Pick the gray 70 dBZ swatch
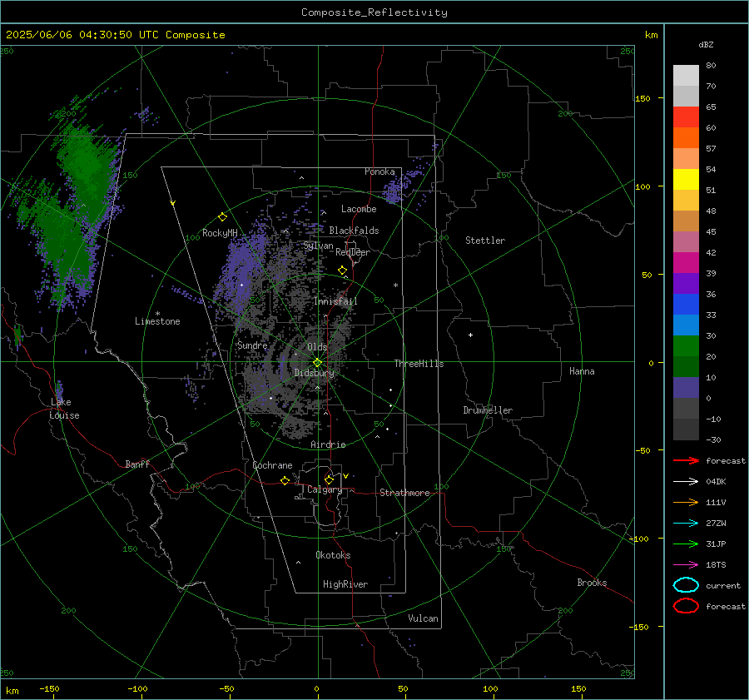749x700 pixels. point(686,96)
